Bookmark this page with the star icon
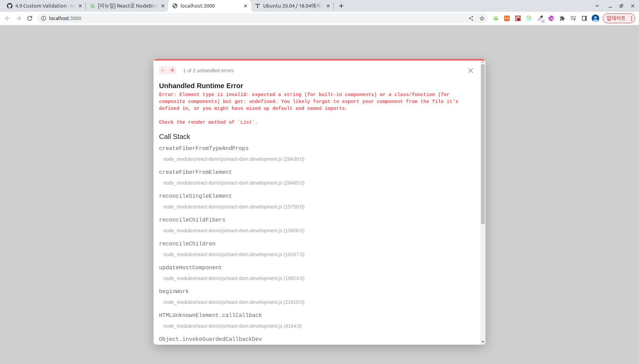Viewport: 639px width, 364px height. tap(482, 18)
